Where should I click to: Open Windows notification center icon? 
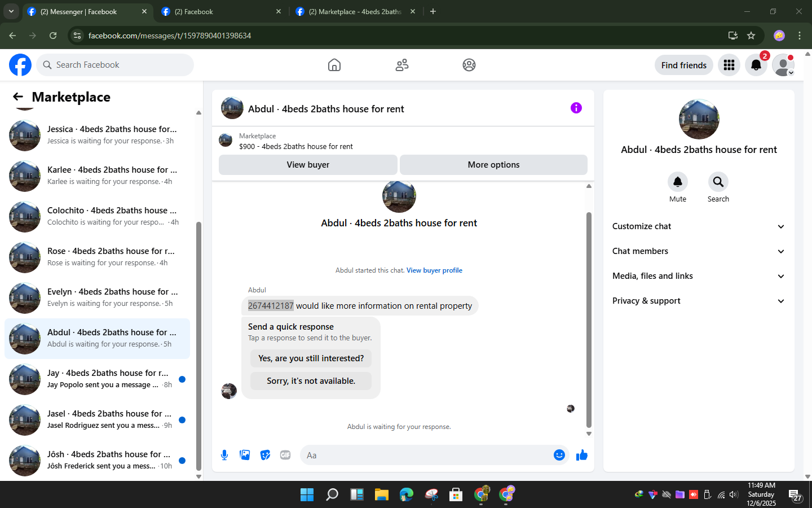point(795,496)
